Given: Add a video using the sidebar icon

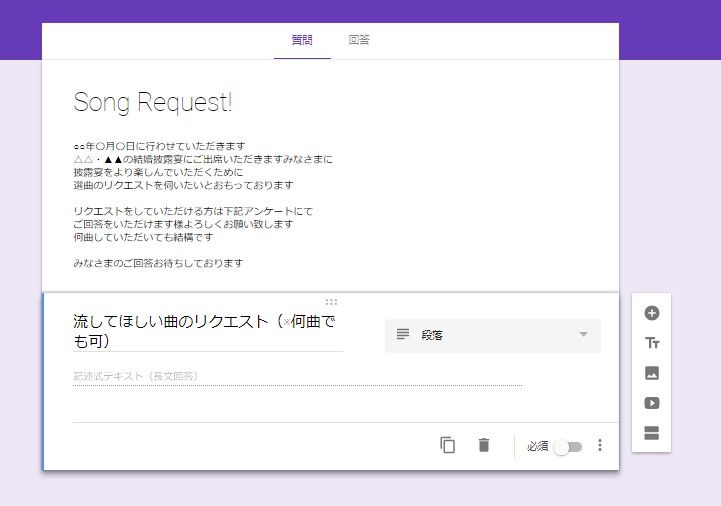Looking at the screenshot, I should pos(652,403).
